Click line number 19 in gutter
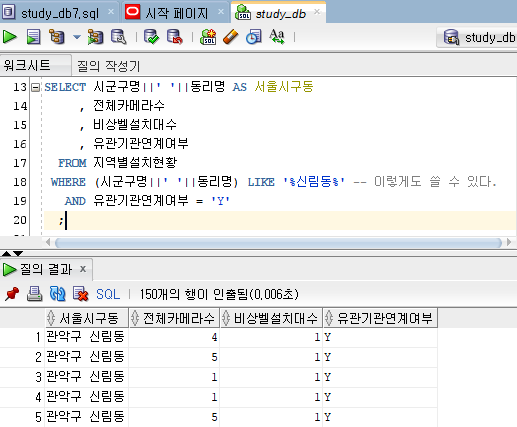This screenshot has height=427, width=517. 20,201
